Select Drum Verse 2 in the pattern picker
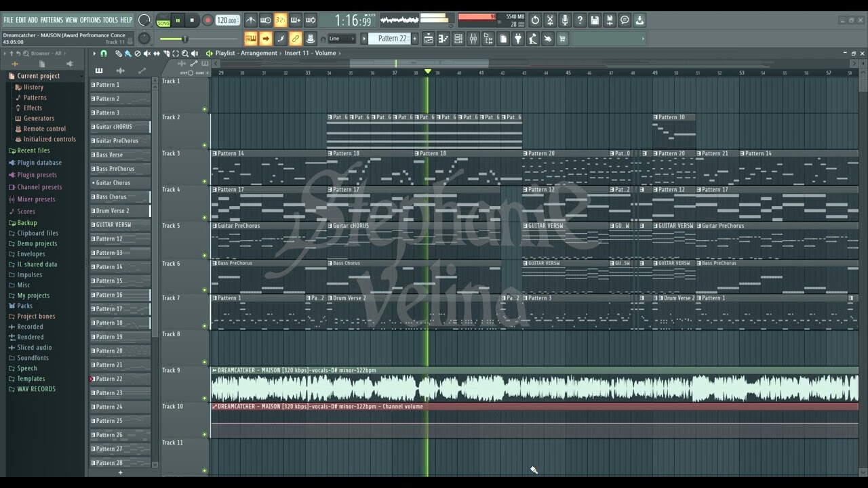 click(121, 211)
